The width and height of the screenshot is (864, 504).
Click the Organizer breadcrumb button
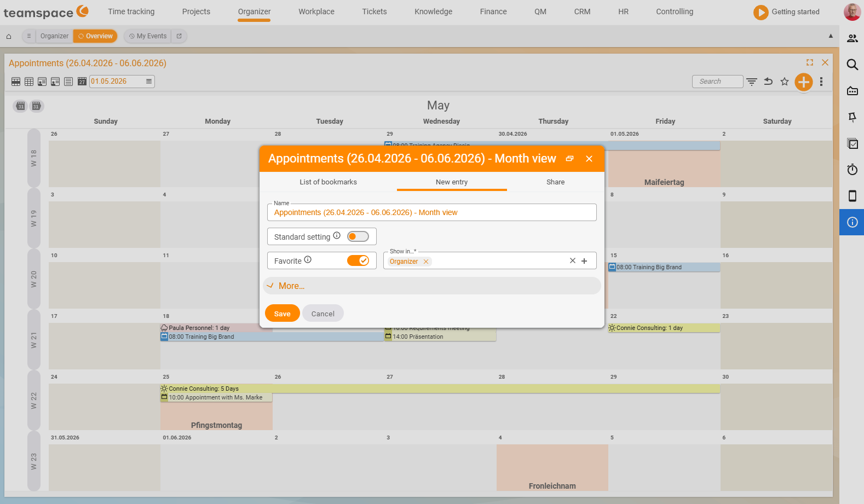click(x=54, y=36)
